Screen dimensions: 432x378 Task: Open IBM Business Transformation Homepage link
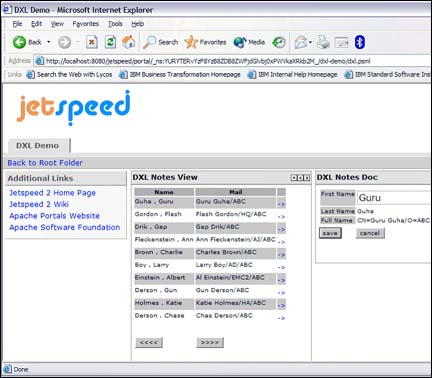(x=180, y=74)
